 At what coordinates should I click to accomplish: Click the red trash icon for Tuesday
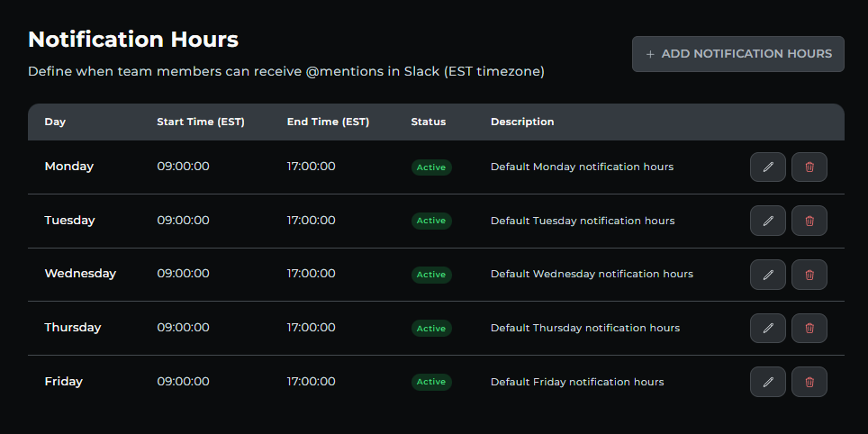coord(809,221)
